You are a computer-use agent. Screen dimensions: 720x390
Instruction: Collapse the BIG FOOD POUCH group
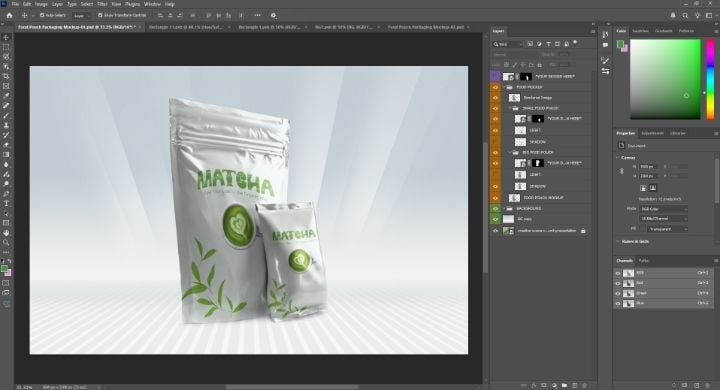510,152
